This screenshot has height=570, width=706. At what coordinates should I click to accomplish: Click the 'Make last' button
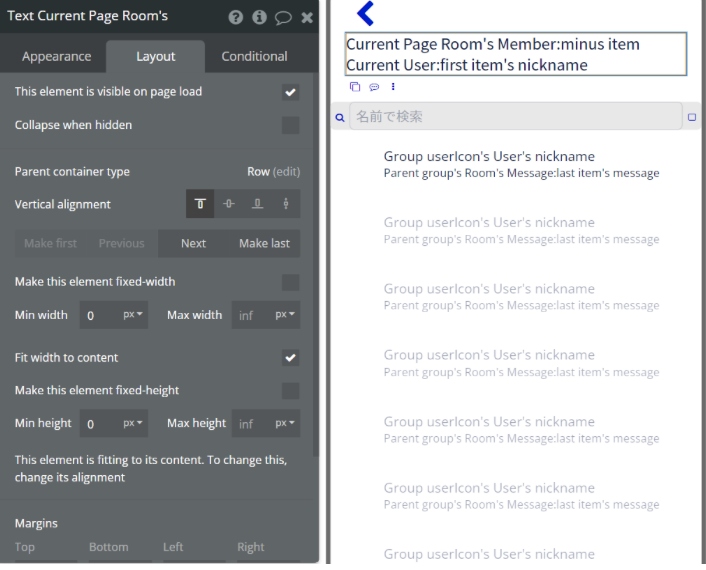coord(264,243)
